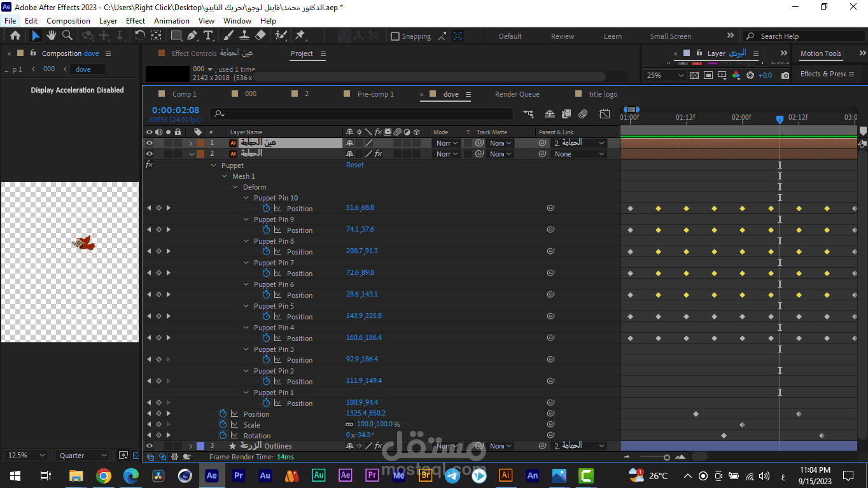
Task: Click the shy layers hide switch in timeline header
Action: 550,114
